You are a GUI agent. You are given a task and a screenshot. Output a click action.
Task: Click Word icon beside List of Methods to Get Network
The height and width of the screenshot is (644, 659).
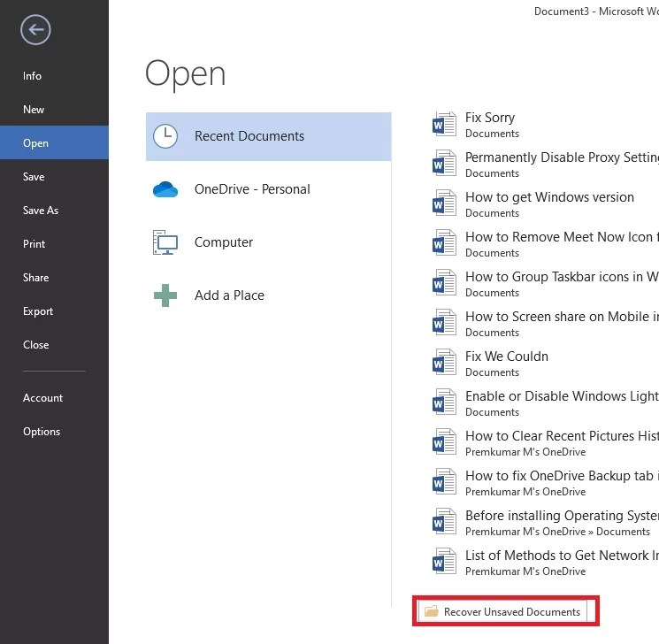point(444,562)
